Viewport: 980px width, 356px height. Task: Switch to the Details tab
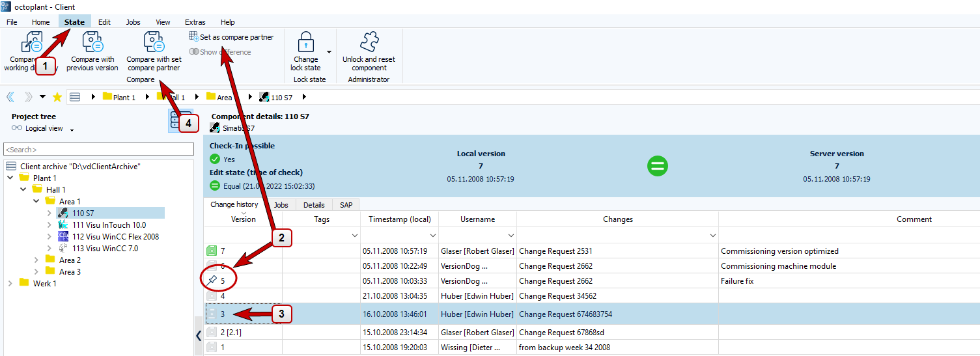[x=313, y=205]
